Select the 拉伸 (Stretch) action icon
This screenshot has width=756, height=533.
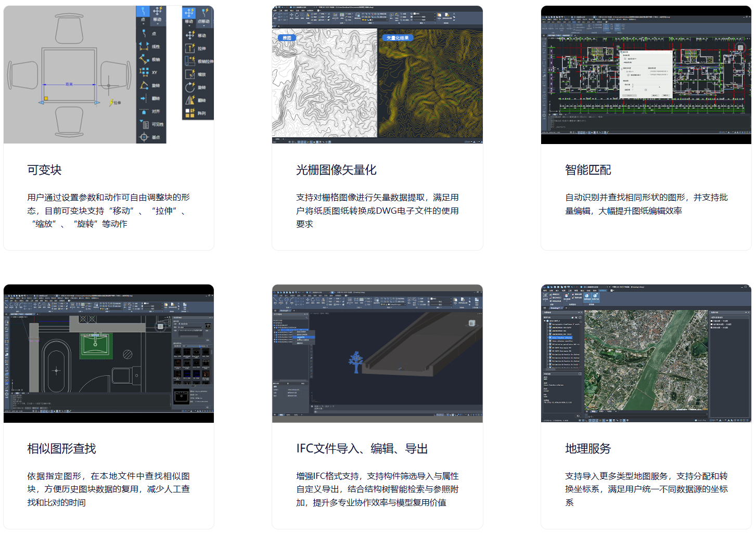190,48
